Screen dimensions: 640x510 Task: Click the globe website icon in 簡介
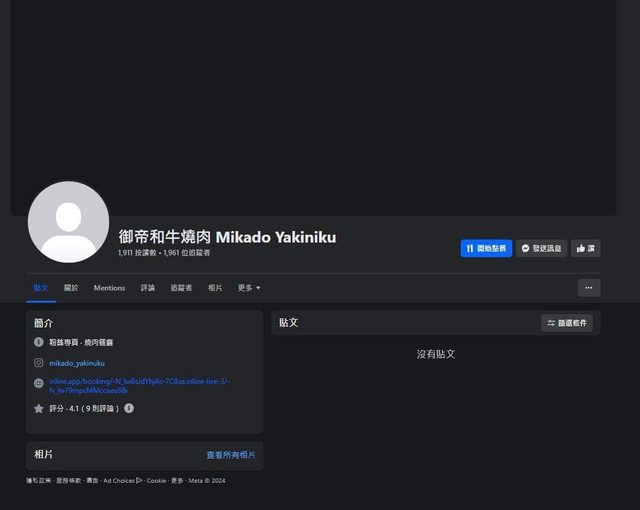pos(39,383)
